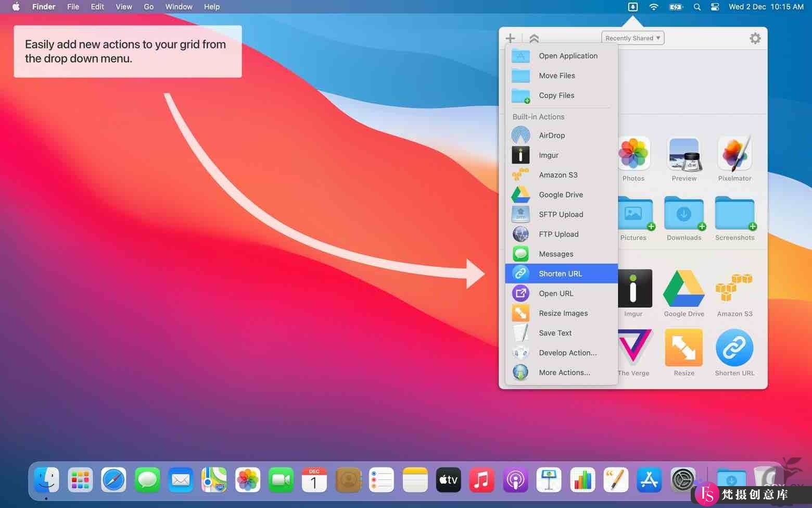Select Open URL action
The width and height of the screenshot is (812, 508).
click(x=561, y=293)
